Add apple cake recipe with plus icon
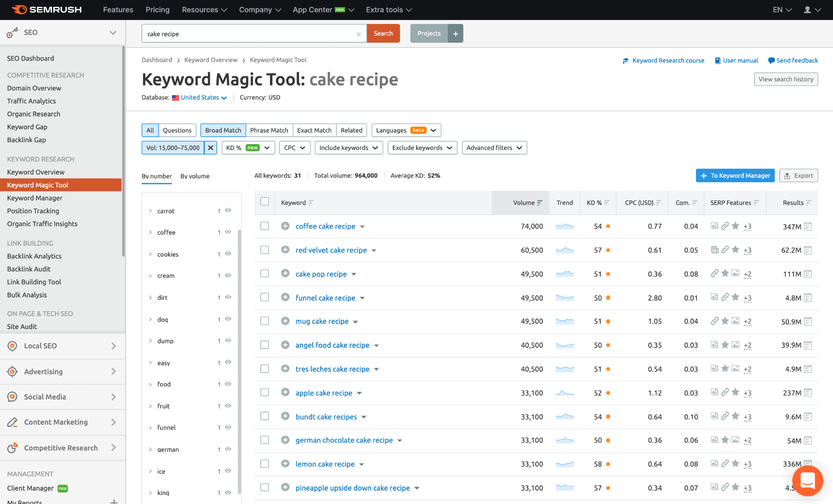This screenshot has height=504, width=833. click(285, 393)
